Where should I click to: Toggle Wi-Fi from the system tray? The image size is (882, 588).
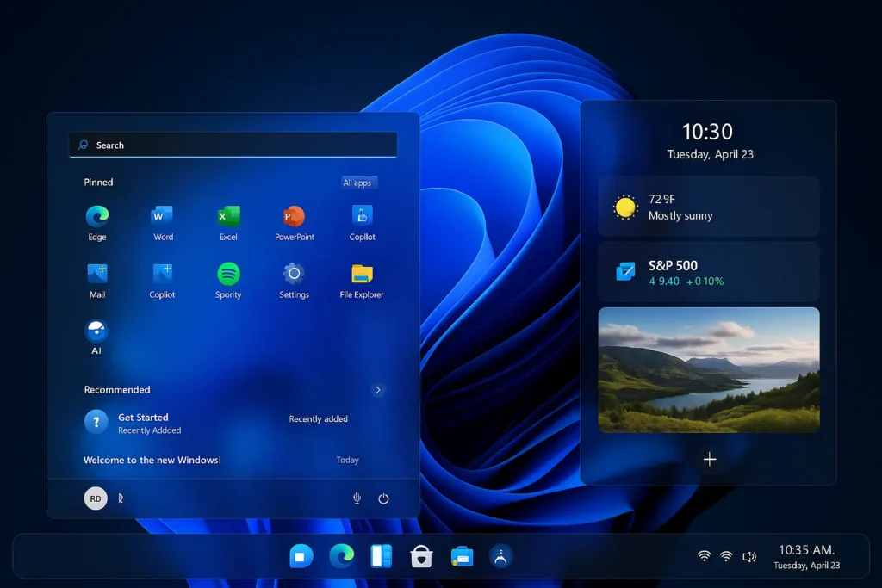click(x=705, y=556)
